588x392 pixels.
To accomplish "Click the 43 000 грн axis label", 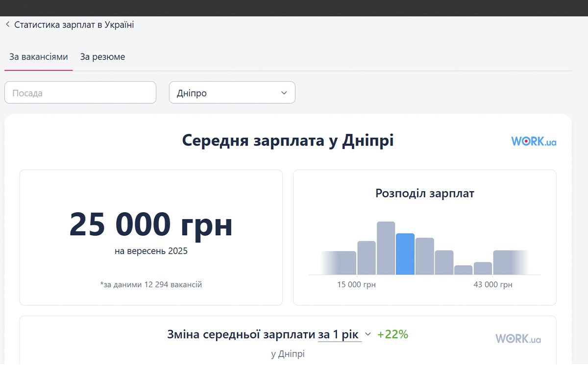I will (x=492, y=285).
